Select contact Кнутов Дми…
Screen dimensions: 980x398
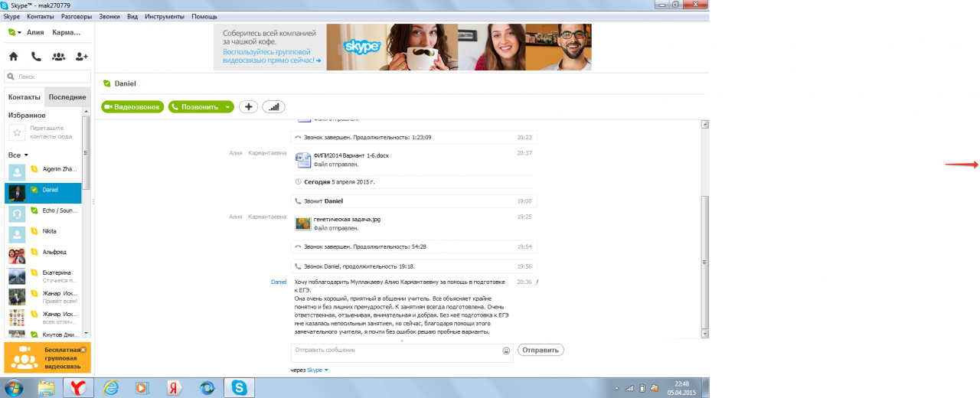click(x=41, y=334)
